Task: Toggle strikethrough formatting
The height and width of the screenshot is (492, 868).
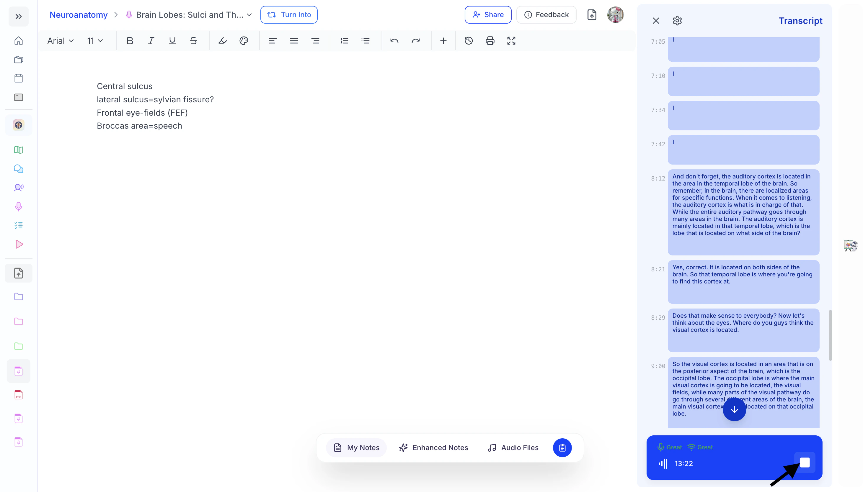Action: click(x=193, y=41)
